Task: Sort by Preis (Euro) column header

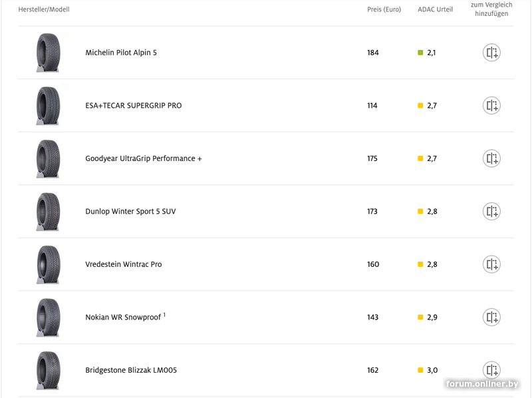Action: pos(384,9)
